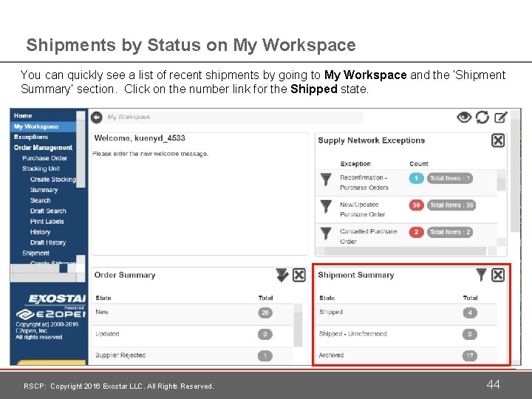Close the Supply Network Exceptions panel

point(498,140)
